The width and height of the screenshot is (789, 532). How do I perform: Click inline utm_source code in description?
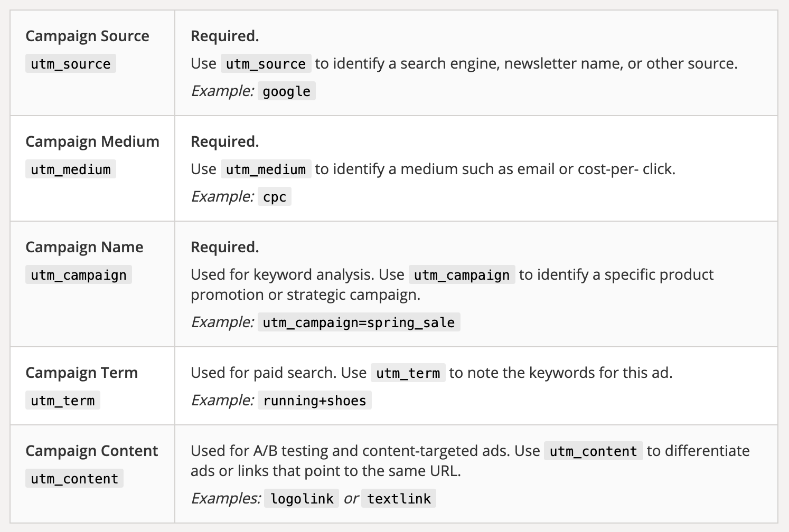click(x=266, y=64)
